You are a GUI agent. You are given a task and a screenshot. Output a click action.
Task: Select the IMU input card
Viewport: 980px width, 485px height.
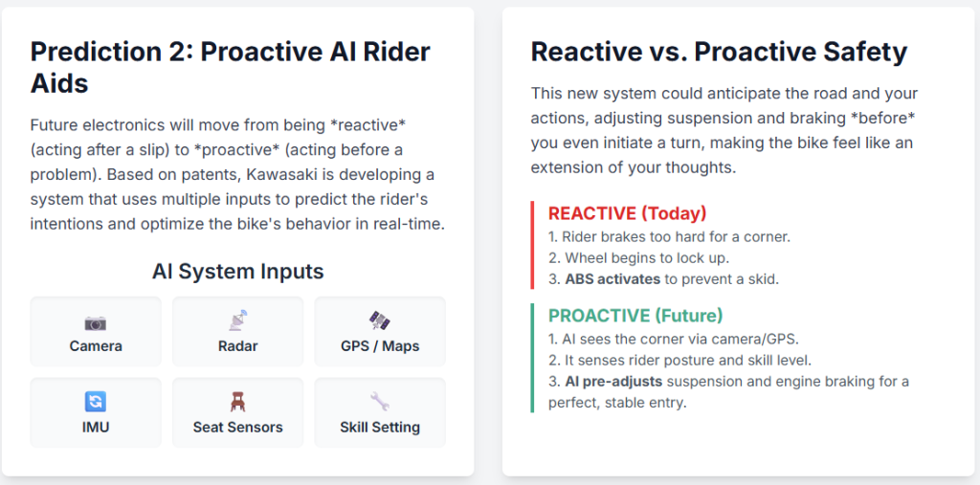coord(96,413)
